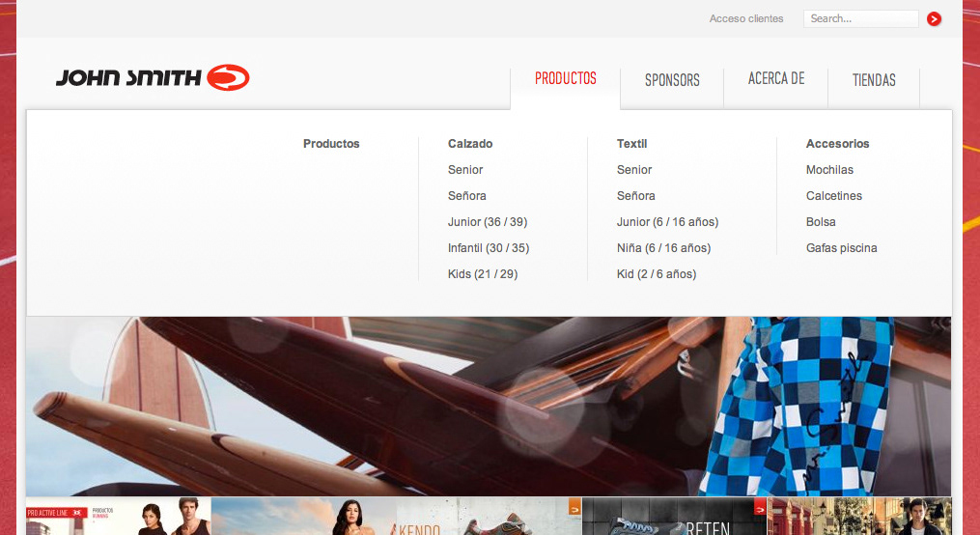The image size is (980, 535).
Task: Choose Junior (6 / 16 años) textile
Action: (667, 222)
